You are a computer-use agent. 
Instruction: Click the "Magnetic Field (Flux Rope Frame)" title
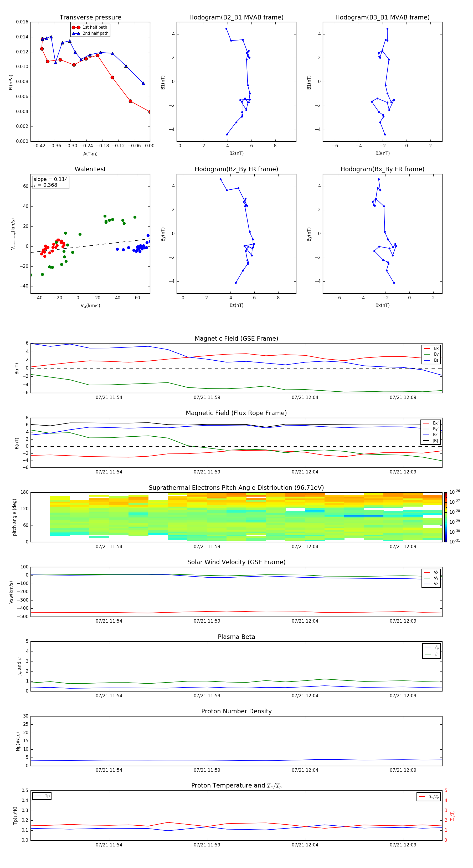coord(236,413)
